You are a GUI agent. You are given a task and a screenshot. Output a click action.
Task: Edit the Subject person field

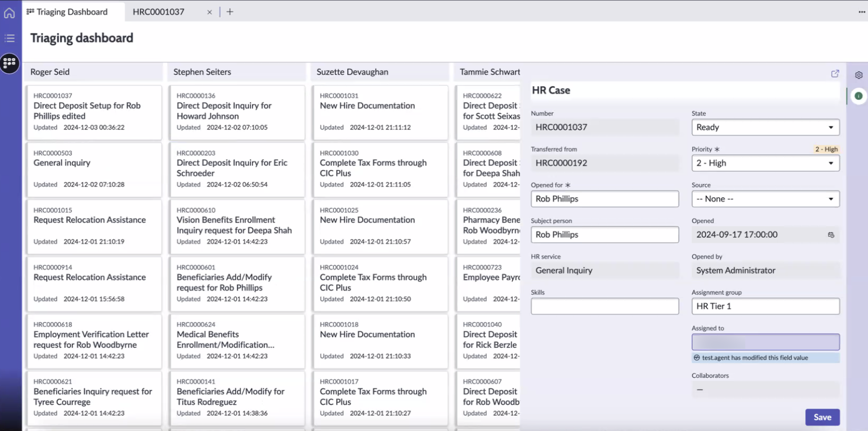click(x=605, y=235)
